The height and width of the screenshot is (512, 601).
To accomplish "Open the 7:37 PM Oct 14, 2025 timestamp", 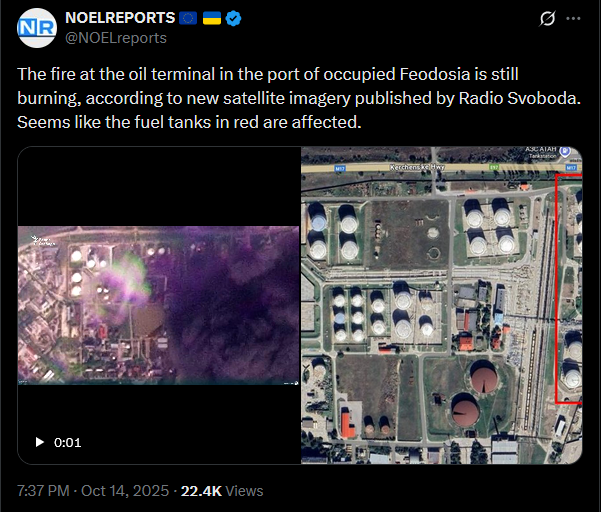I will [x=93, y=491].
